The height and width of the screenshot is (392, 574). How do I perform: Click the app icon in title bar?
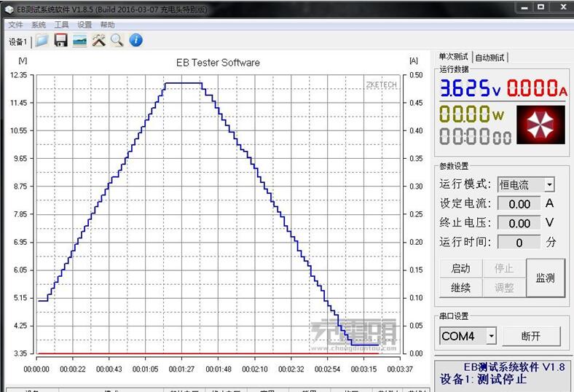click(10, 7)
